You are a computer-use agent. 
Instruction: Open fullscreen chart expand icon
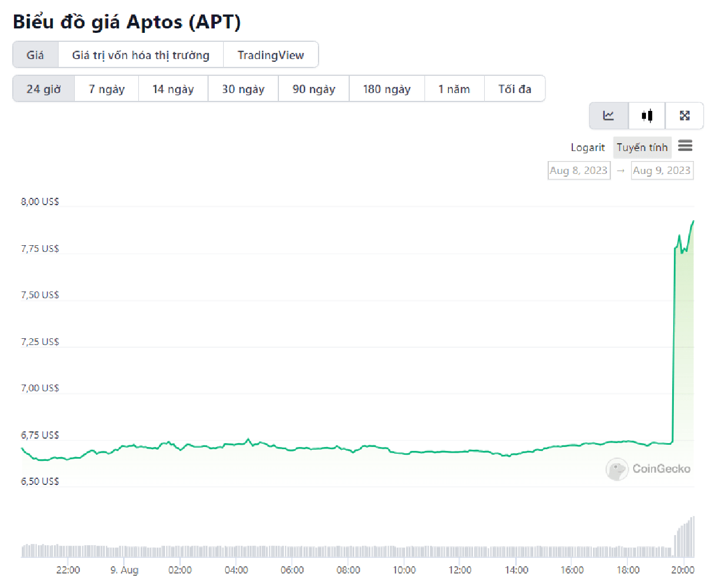[x=684, y=115]
